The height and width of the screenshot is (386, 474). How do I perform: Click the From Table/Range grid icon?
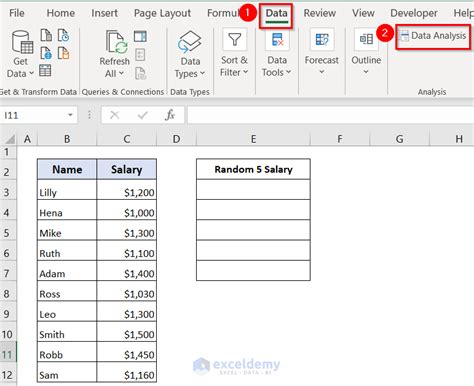45,71
